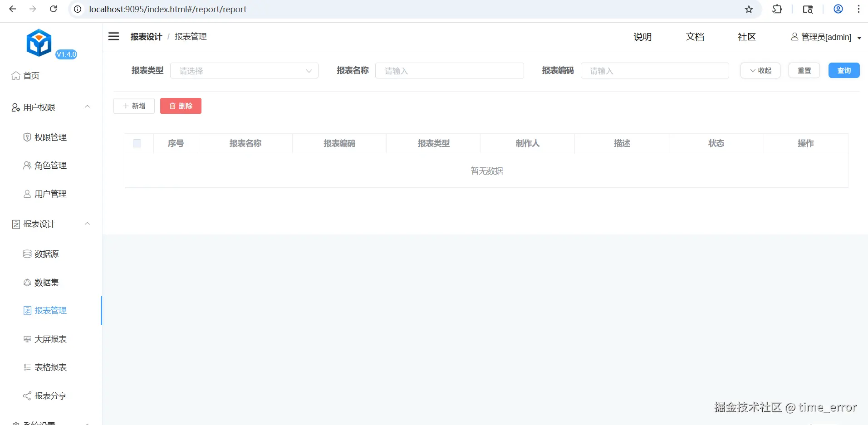Open the 文档 link in header
This screenshot has height=425, width=868.
point(695,37)
